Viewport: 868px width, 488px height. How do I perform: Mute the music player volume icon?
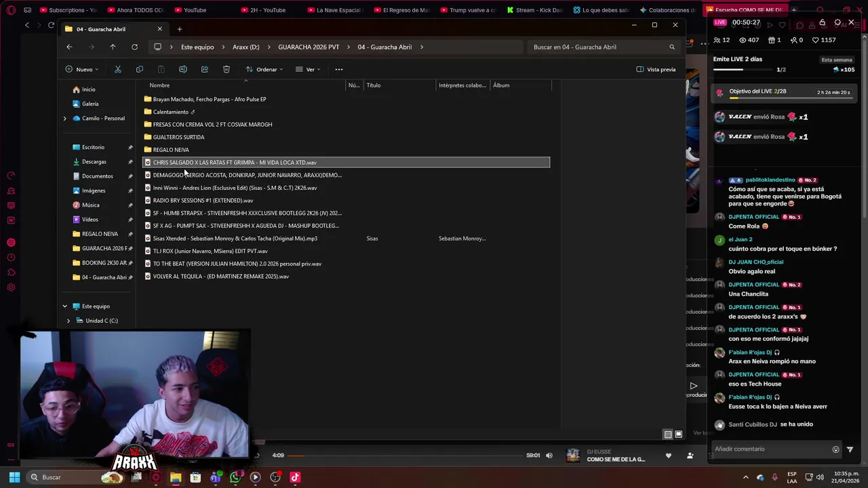(549, 455)
